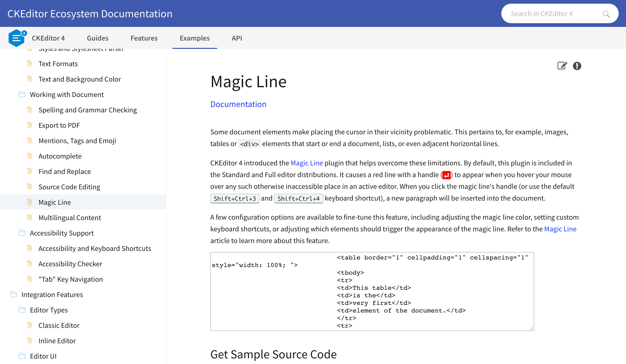Image resolution: width=626 pixels, height=364 pixels.
Task: Click the Get Sample Source Code heading
Action: [273, 354]
